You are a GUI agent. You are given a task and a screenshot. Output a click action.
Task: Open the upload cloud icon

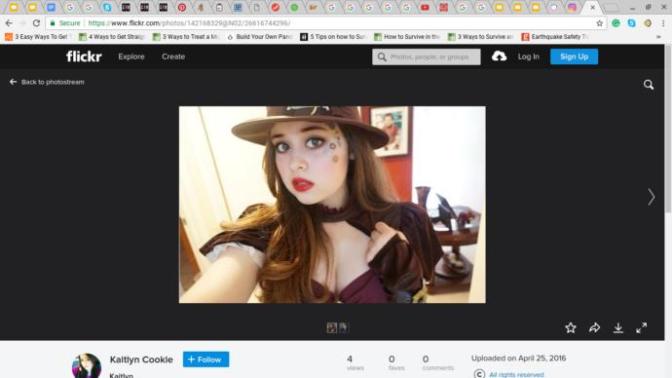[499, 56]
